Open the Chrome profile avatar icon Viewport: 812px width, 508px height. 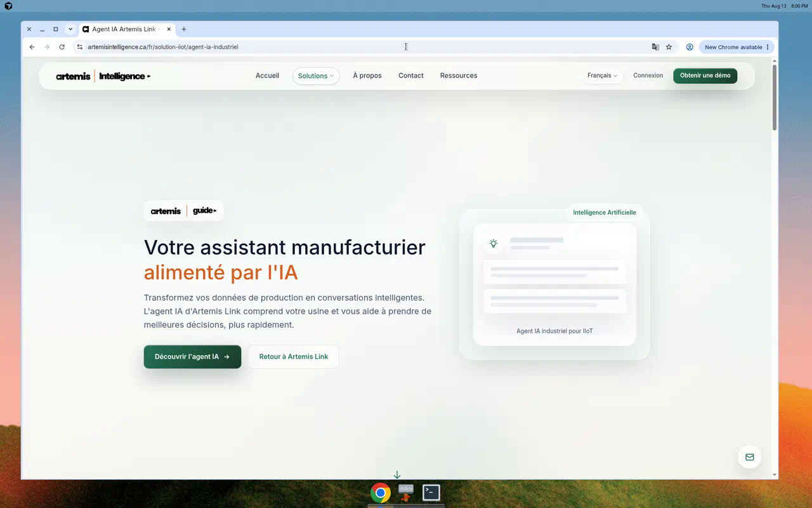coord(690,47)
